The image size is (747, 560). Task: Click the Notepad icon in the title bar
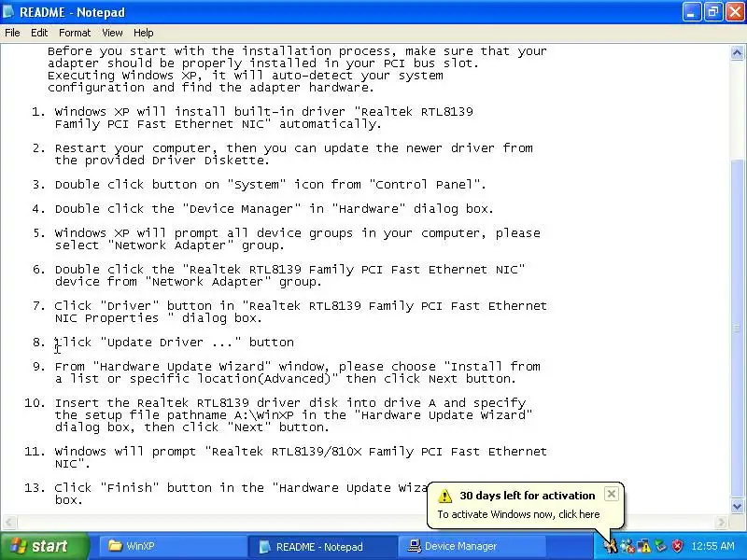[x=8, y=11]
